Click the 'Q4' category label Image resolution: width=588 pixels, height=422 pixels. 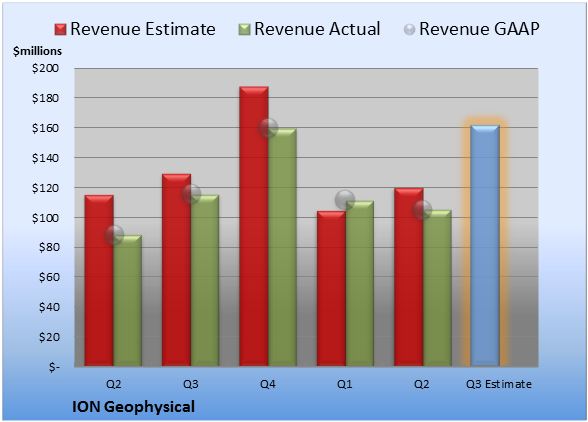[x=268, y=384]
